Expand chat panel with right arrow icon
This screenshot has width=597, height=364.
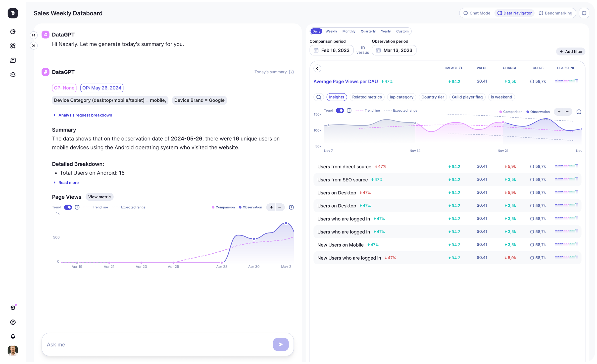(x=34, y=45)
